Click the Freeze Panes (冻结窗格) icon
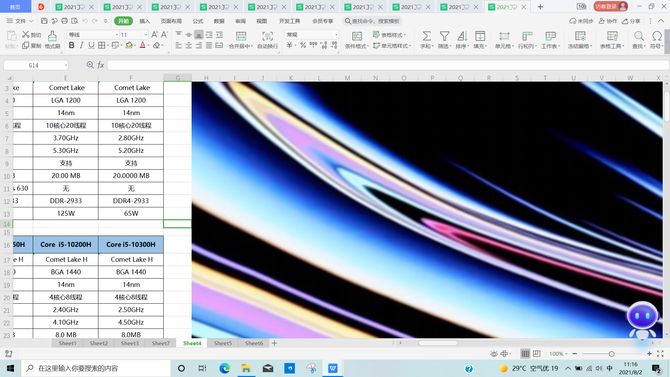Viewport: 670px width, 377px height. (580, 36)
